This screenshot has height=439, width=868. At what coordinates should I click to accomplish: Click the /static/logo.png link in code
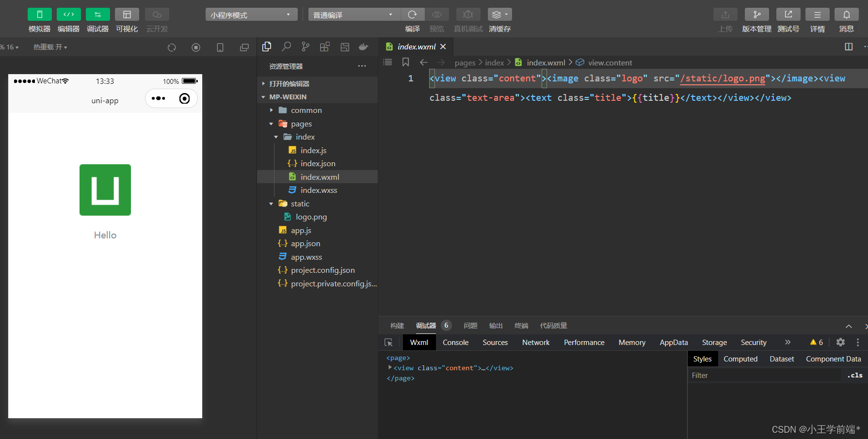pyautogui.click(x=723, y=78)
